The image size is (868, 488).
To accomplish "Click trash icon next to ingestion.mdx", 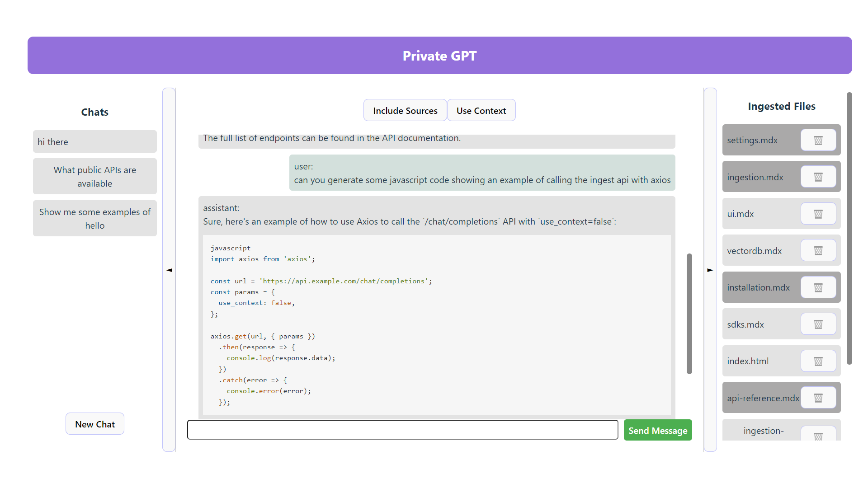I will click(818, 177).
